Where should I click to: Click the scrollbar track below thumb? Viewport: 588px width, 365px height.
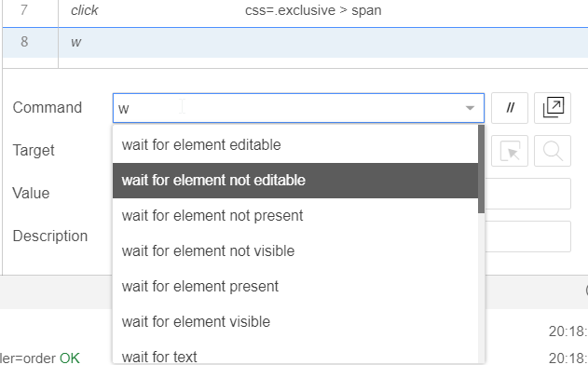click(481, 289)
